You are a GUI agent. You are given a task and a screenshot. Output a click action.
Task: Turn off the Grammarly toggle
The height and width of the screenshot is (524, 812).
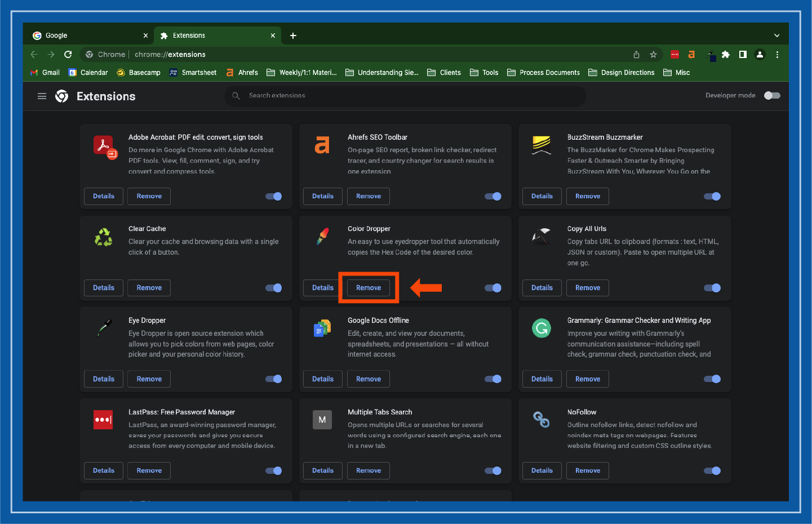[x=712, y=379]
